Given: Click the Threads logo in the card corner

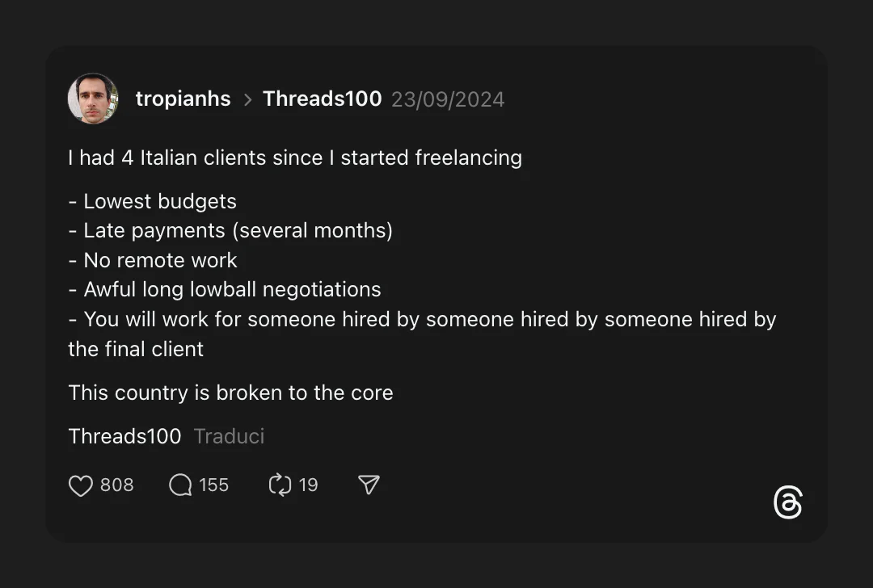Looking at the screenshot, I should [x=787, y=502].
